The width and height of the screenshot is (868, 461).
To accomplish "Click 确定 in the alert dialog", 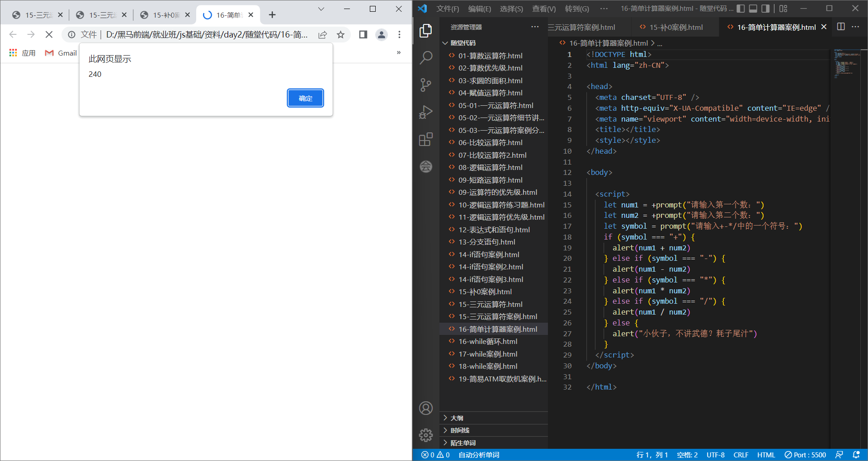I will 306,98.
